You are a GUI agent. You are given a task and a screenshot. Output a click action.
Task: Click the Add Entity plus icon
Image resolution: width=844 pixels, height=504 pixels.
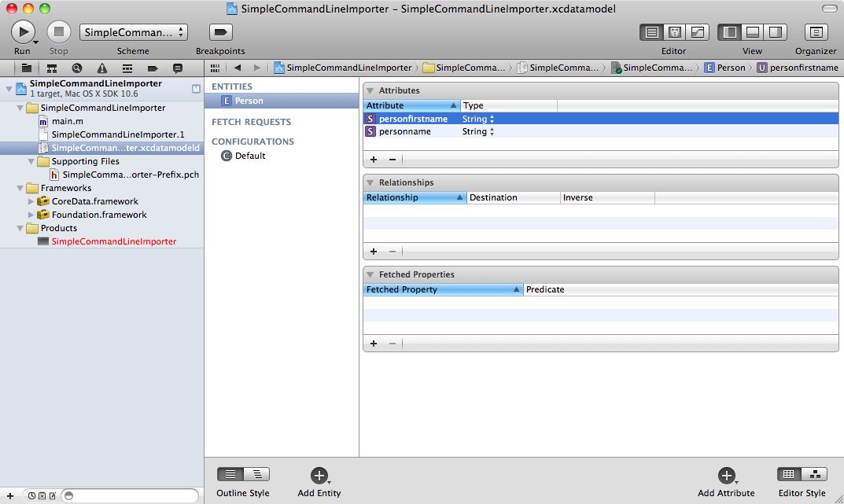[319, 475]
